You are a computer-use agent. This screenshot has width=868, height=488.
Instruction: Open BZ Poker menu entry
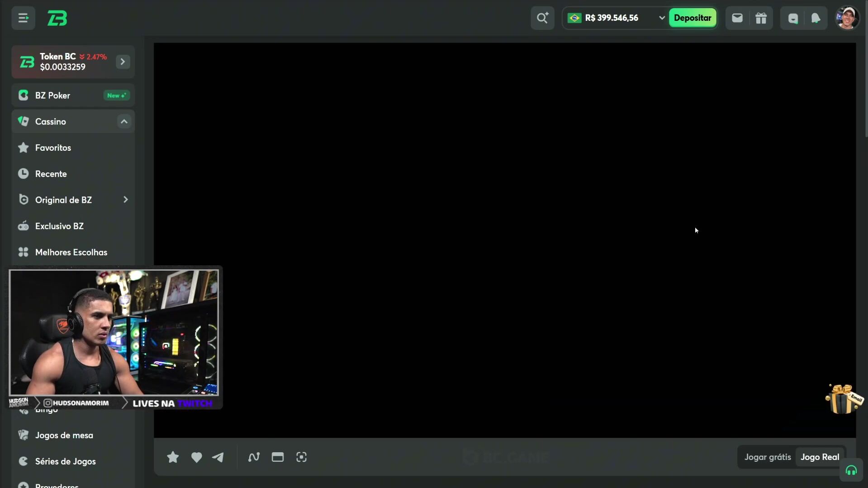(x=73, y=96)
